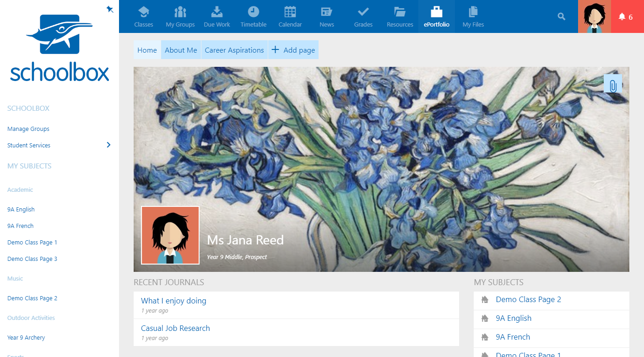
Task: Open 9A English in My Subjects panel
Action: tap(514, 319)
